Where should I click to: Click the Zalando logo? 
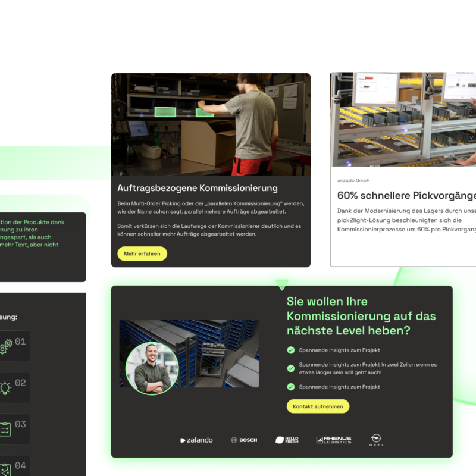pyautogui.click(x=196, y=440)
